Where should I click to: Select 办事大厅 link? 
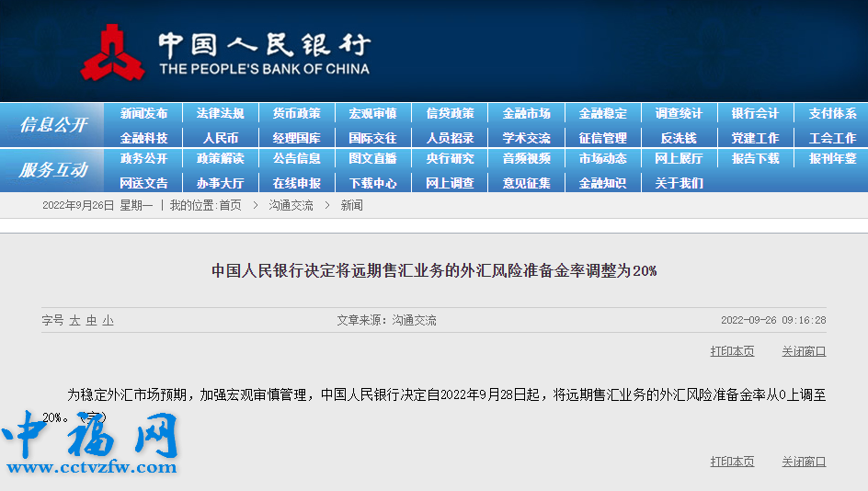coord(221,183)
